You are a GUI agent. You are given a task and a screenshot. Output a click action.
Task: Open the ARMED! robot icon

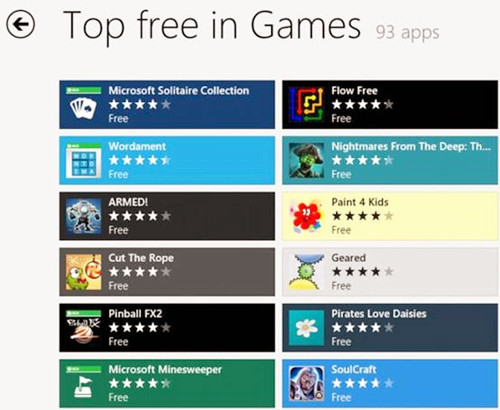pos(83,216)
